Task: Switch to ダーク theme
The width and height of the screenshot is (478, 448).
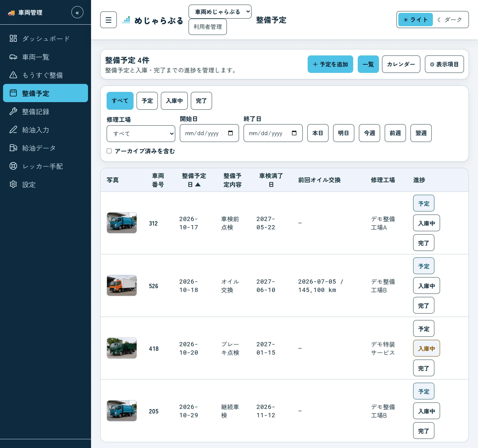Action: tap(450, 20)
